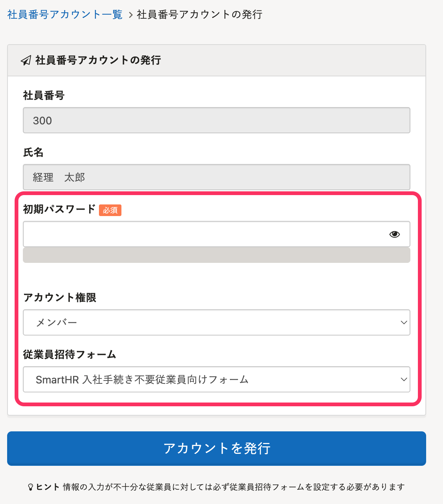Click the 初期パスワード label
Screen dimensions: 443x504
59,209
